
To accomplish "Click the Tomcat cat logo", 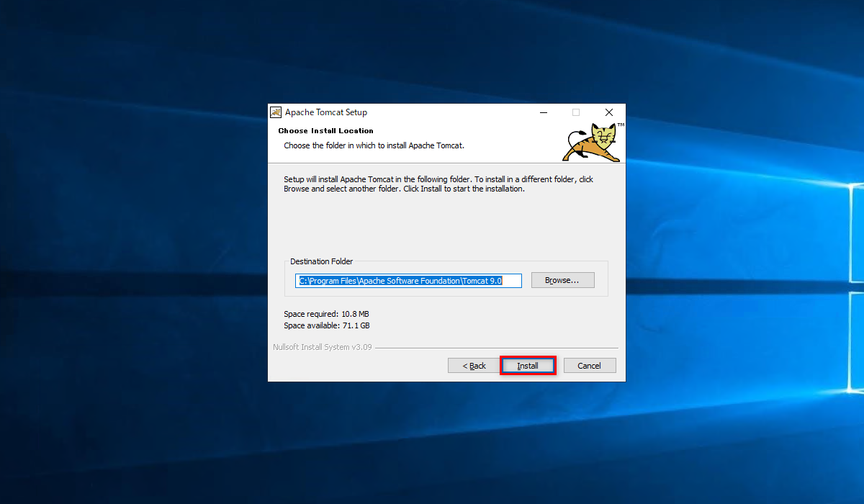I will pos(593,142).
